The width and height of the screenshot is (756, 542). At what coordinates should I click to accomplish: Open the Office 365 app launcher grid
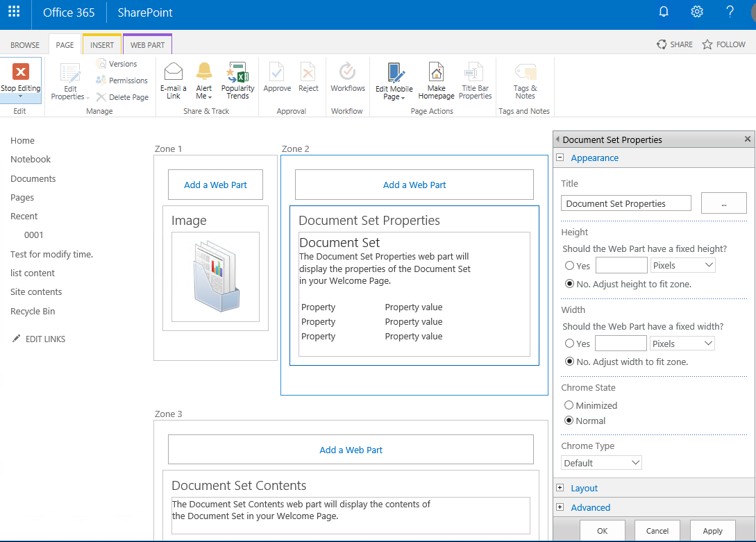click(x=14, y=12)
